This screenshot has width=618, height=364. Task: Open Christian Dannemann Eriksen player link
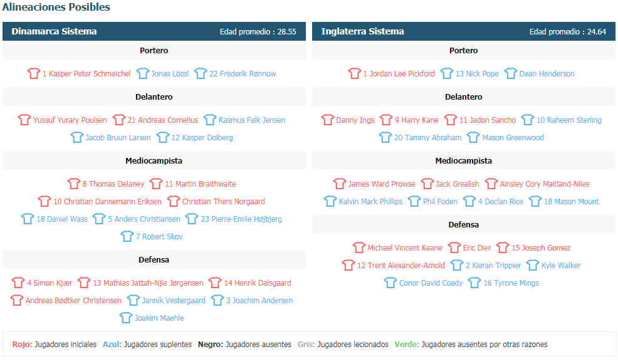pyautogui.click(x=107, y=201)
